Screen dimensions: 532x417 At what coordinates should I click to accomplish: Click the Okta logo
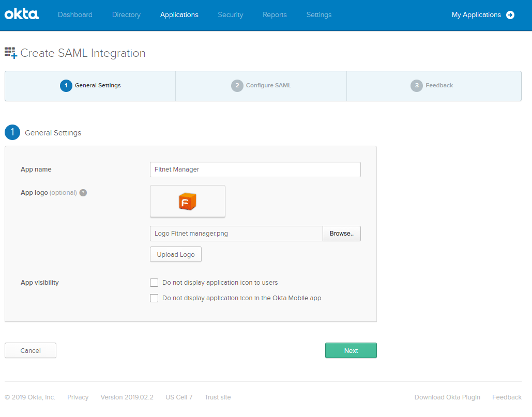(22, 14)
